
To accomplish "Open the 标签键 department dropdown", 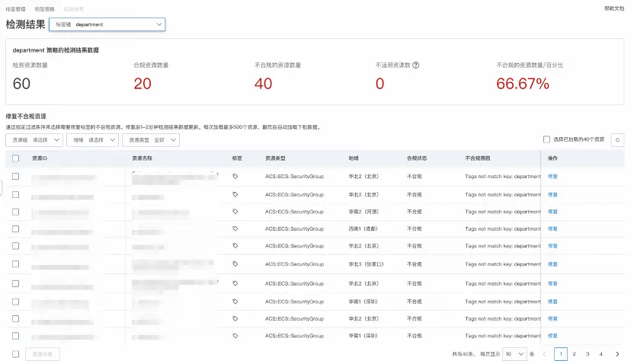I will tap(107, 24).
